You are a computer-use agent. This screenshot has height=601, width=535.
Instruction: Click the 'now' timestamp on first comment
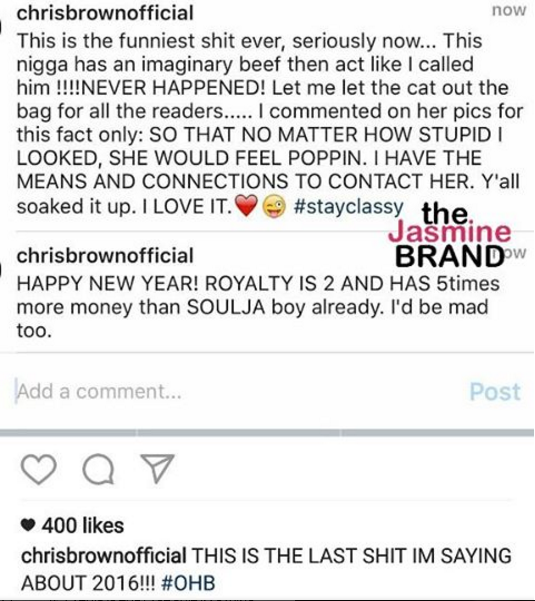click(x=509, y=10)
